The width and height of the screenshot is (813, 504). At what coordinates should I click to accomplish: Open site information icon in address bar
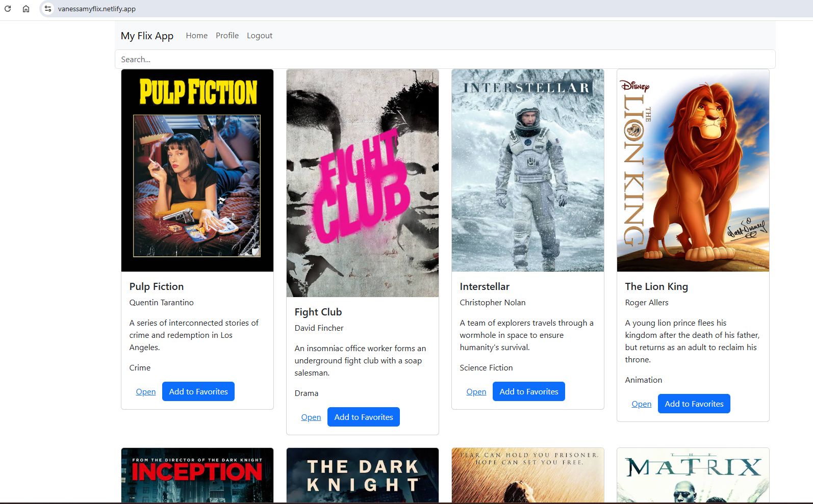pos(47,9)
